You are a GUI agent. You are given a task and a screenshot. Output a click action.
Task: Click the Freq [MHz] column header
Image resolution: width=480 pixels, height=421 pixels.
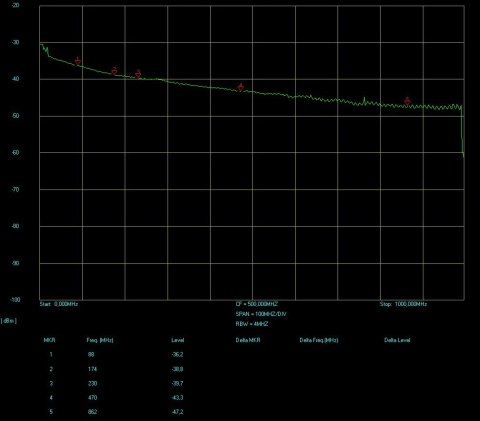coord(100,340)
